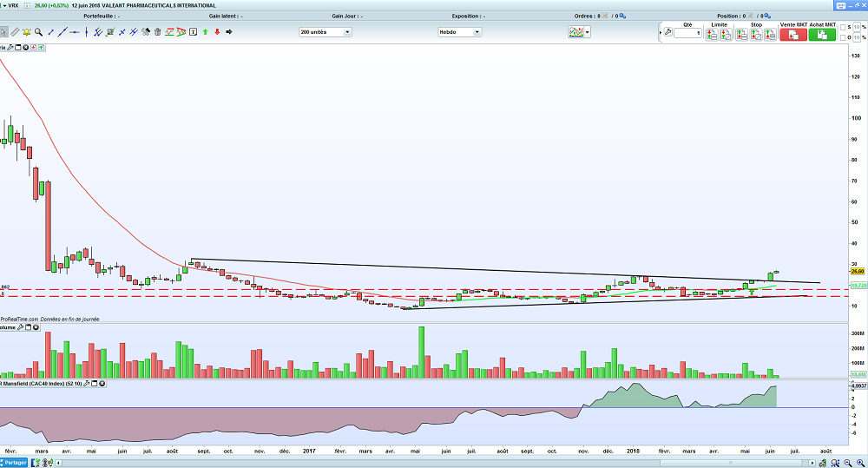Click the zoom-in magnifier at bottom right
The width and height of the screenshot is (868, 468).
(x=860, y=463)
